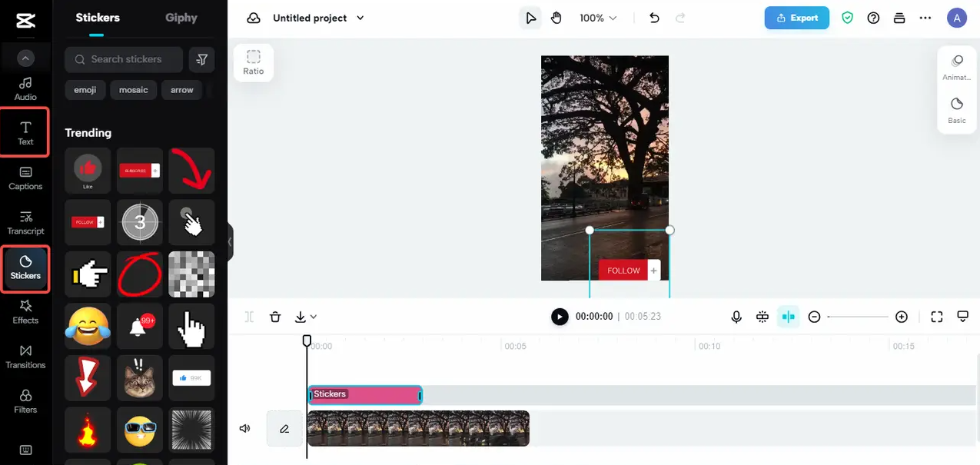This screenshot has height=465, width=980.
Task: Open the Text panel
Action: [25, 133]
